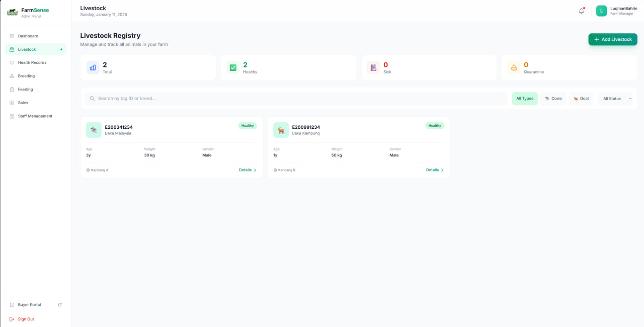This screenshot has width=644, height=327.
Task: Filter livestock by Cows
Action: [553, 98]
